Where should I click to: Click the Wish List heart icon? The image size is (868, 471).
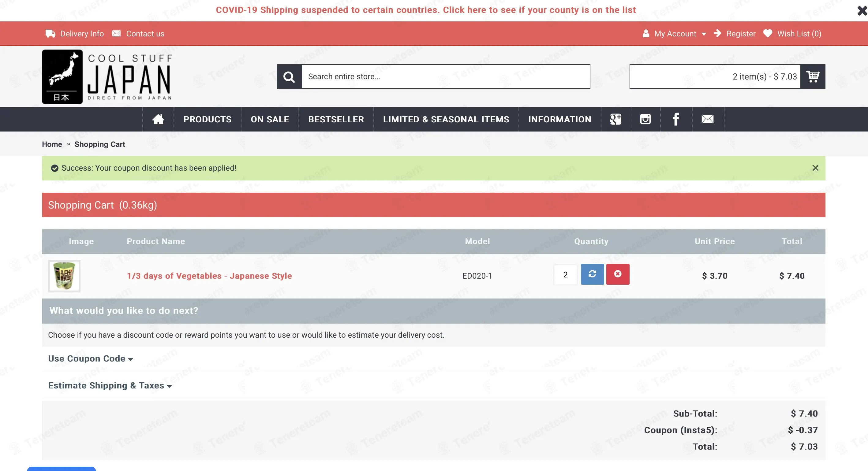(x=768, y=33)
